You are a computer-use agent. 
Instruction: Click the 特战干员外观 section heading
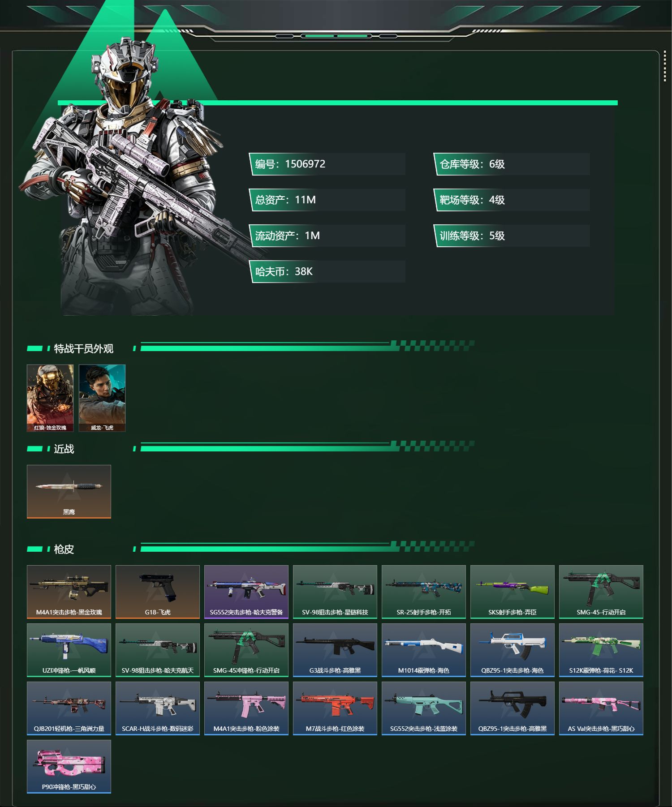tap(83, 348)
